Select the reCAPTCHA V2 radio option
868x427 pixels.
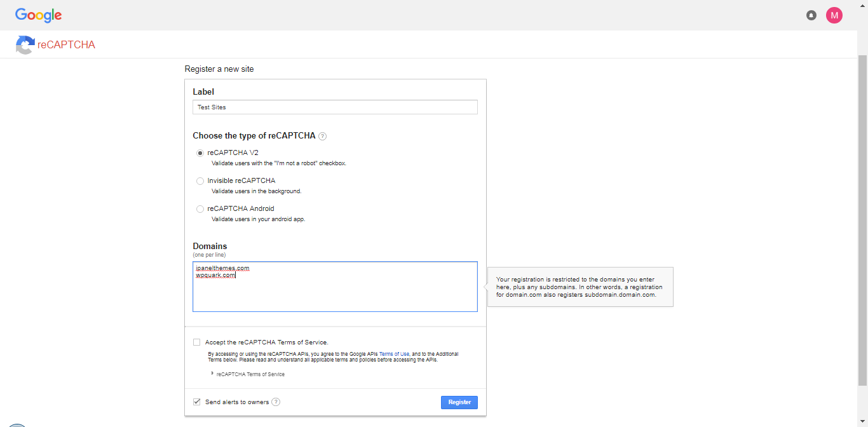200,153
